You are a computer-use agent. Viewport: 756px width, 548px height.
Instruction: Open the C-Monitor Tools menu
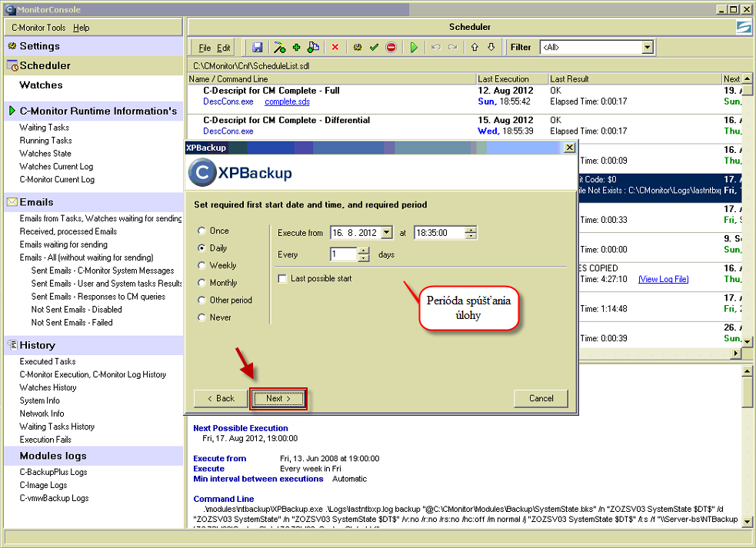coord(38,28)
